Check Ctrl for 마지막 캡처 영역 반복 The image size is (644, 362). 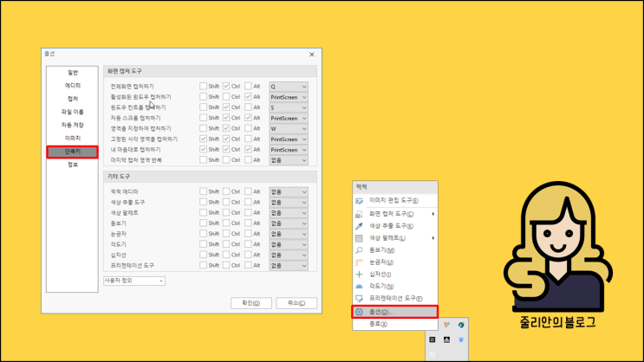pyautogui.click(x=226, y=160)
